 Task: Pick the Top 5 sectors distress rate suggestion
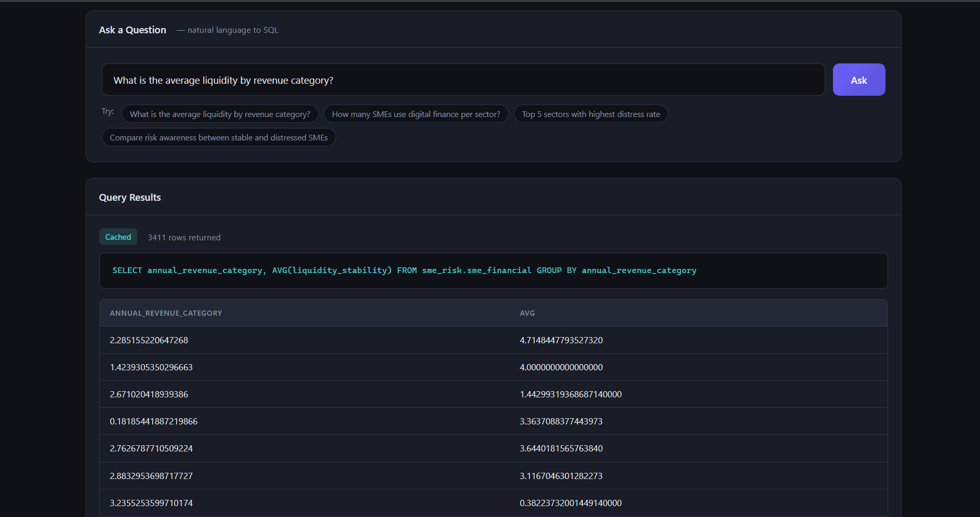[591, 114]
